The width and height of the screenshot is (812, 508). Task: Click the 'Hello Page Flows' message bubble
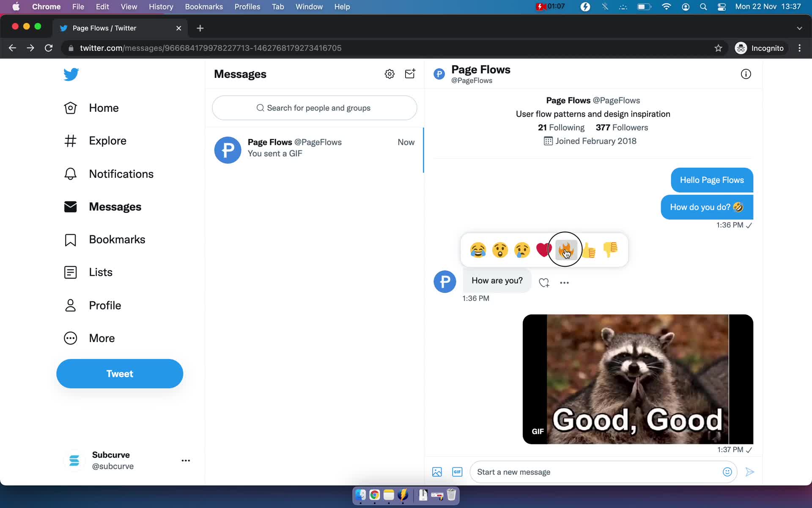[712, 180]
